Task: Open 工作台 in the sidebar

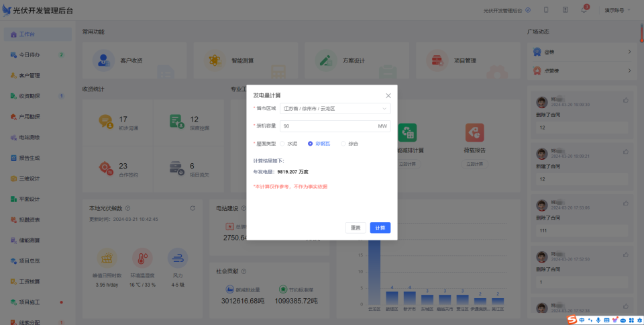Action: click(38, 34)
